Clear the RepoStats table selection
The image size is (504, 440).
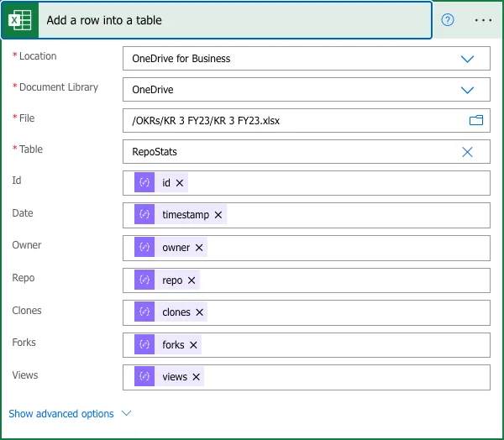point(467,152)
